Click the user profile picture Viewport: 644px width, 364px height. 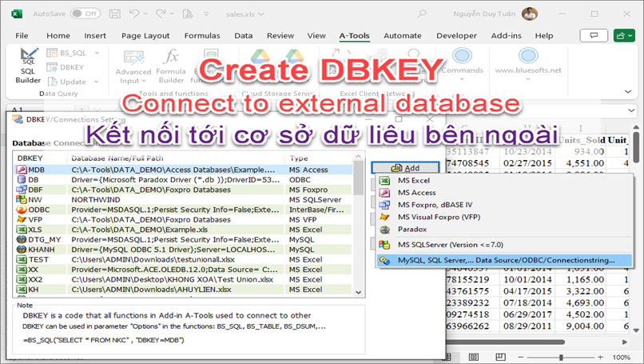tap(530, 14)
